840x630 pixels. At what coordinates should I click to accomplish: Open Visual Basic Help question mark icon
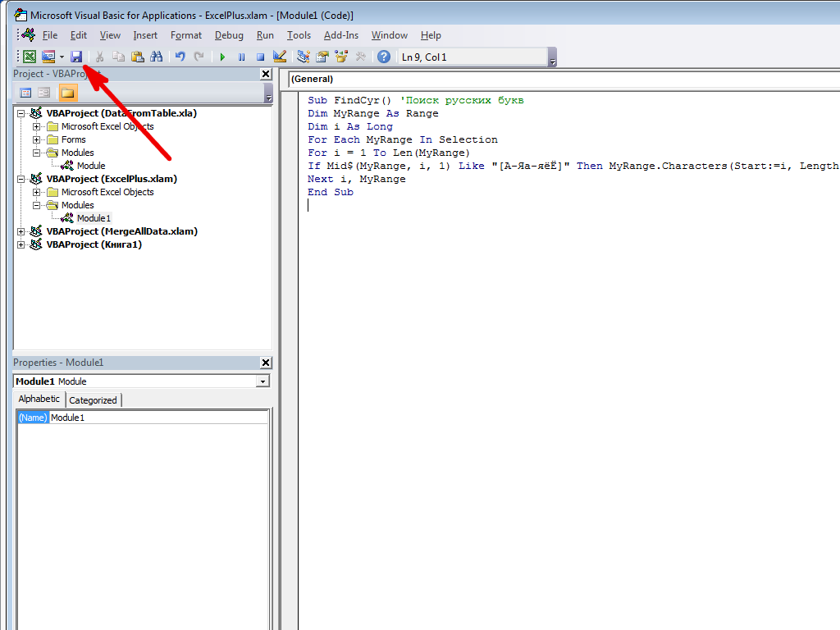pyautogui.click(x=384, y=57)
